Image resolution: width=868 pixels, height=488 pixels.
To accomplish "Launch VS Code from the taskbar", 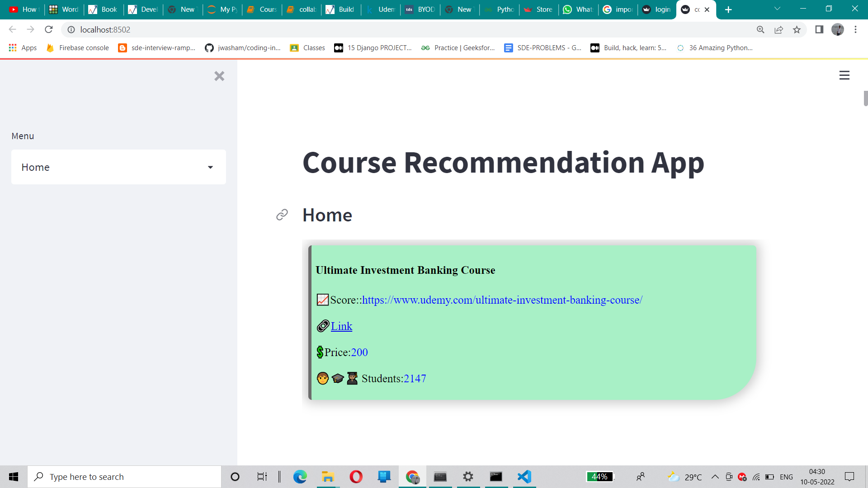I will click(x=524, y=477).
